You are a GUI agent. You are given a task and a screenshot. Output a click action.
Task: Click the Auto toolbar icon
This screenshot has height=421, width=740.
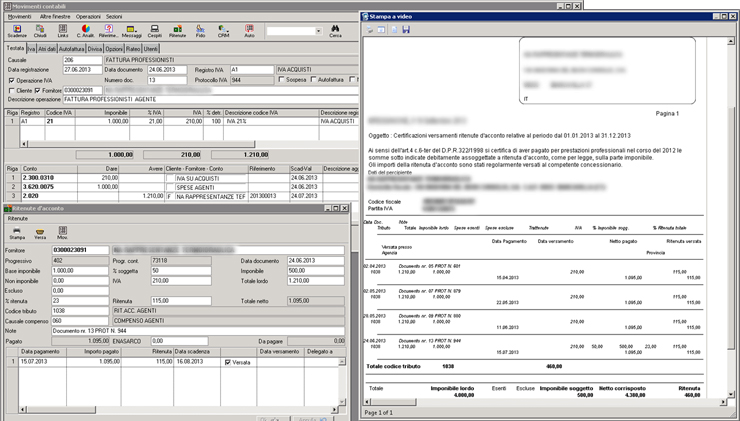tap(249, 31)
